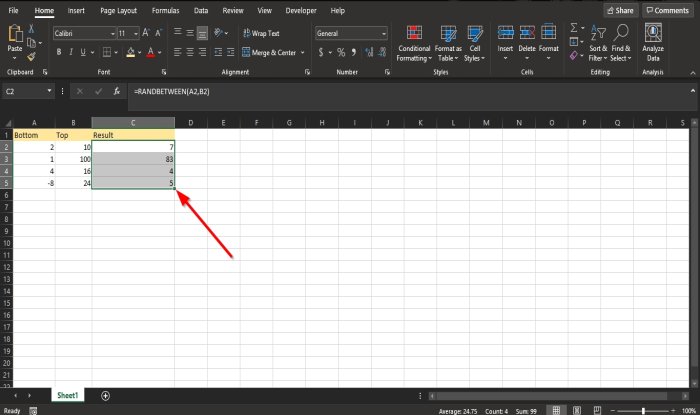
Task: Open the Merge & Center dropdown arrow
Action: click(x=303, y=53)
